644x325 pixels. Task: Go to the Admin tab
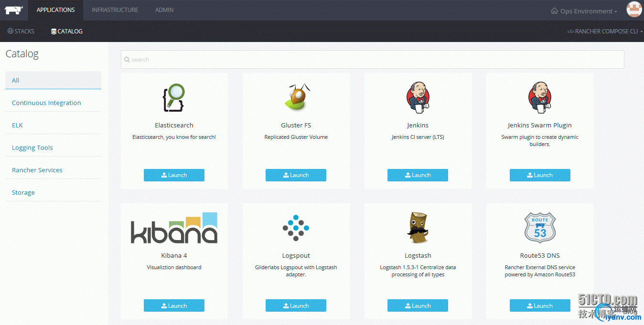coord(164,10)
